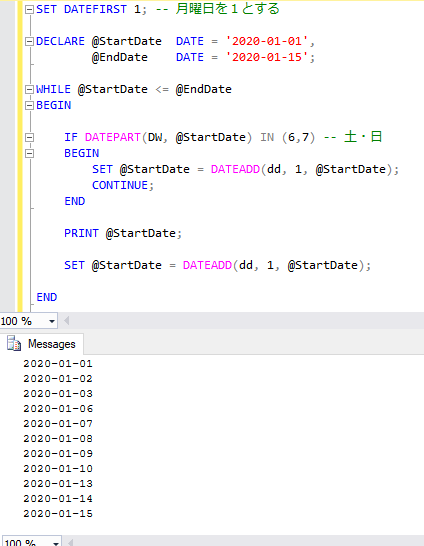The width and height of the screenshot is (424, 546).
Task: Select output line 2020-01-14
Action: coord(58,498)
